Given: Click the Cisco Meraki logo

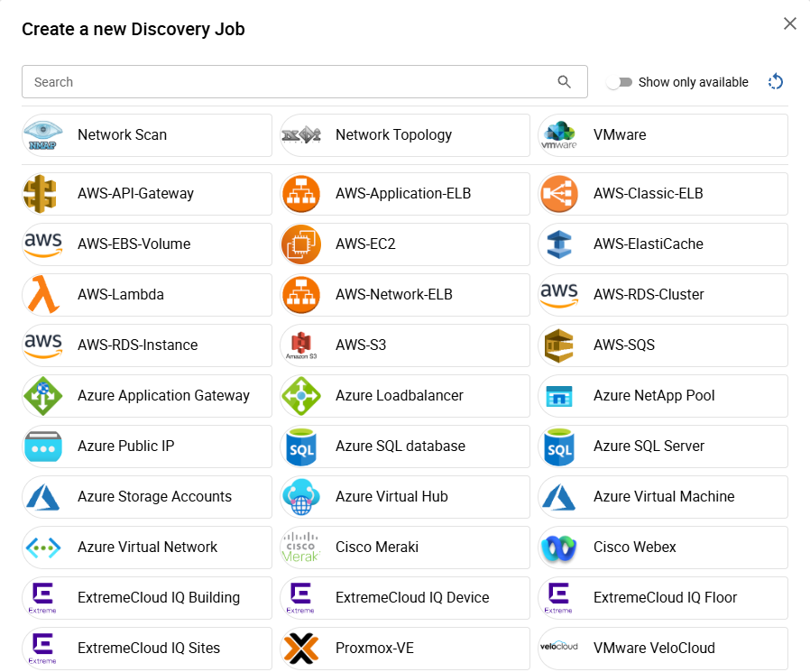Looking at the screenshot, I should [x=301, y=548].
